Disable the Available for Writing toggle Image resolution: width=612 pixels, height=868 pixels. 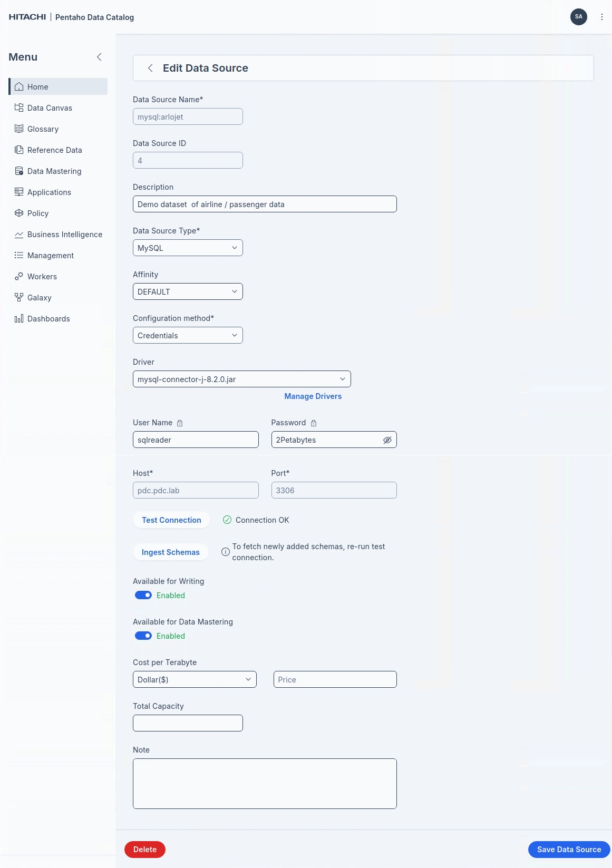coord(143,595)
